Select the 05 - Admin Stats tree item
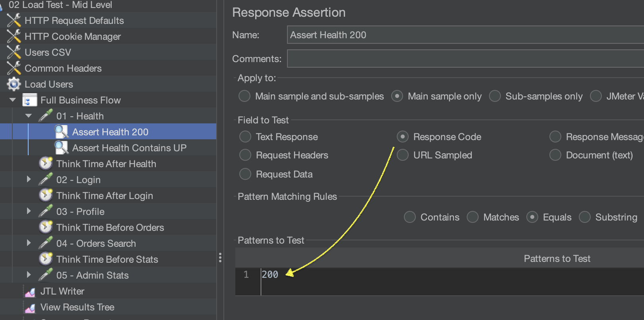The width and height of the screenshot is (644, 320). [x=92, y=275]
